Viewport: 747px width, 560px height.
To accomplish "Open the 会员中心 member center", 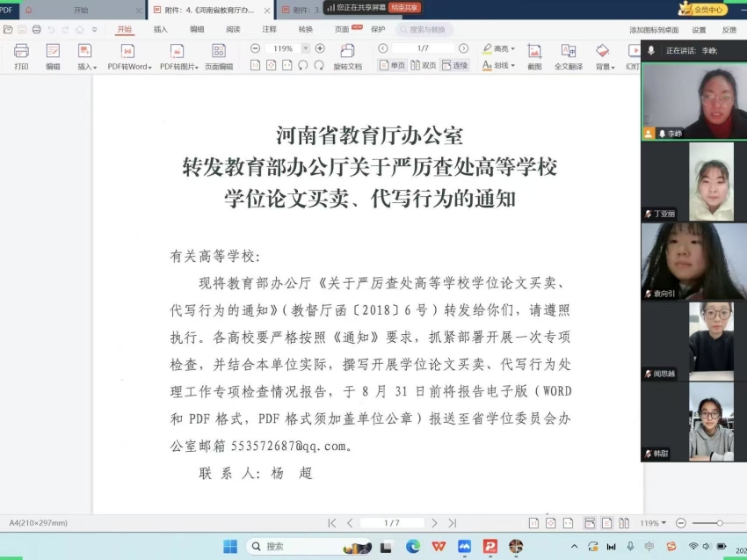I will coord(704,9).
